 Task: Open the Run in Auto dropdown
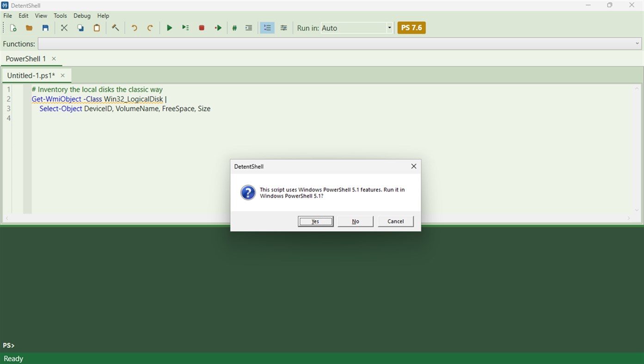click(x=357, y=28)
